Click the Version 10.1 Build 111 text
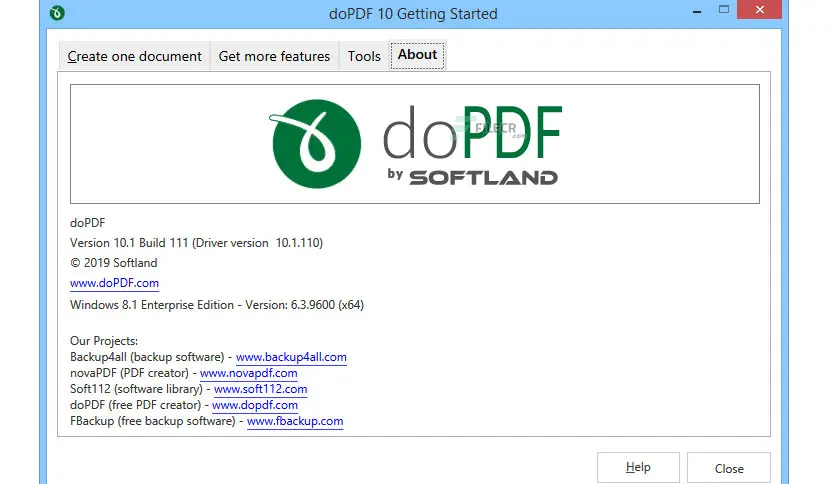The image size is (836, 484). click(x=196, y=243)
